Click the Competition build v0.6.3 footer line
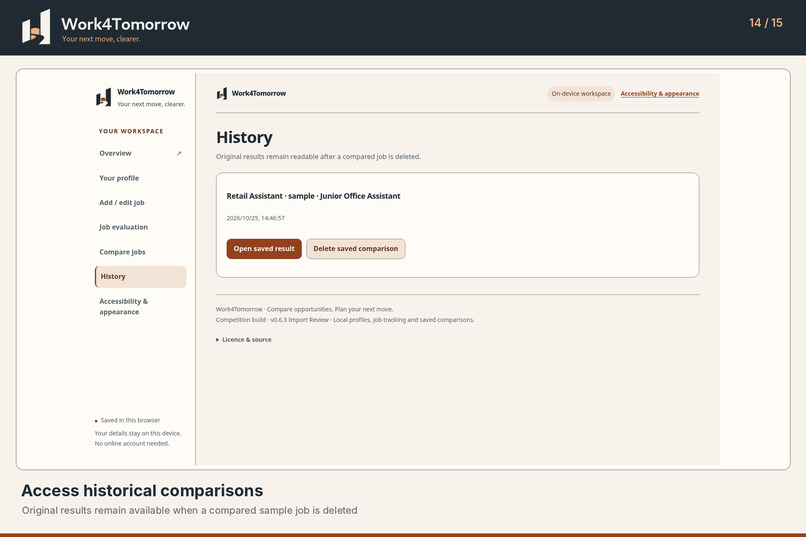Image resolution: width=806 pixels, height=537 pixels. [345, 320]
